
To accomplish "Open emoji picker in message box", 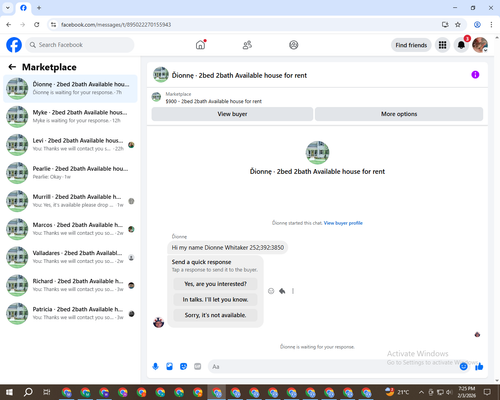I will tap(464, 367).
